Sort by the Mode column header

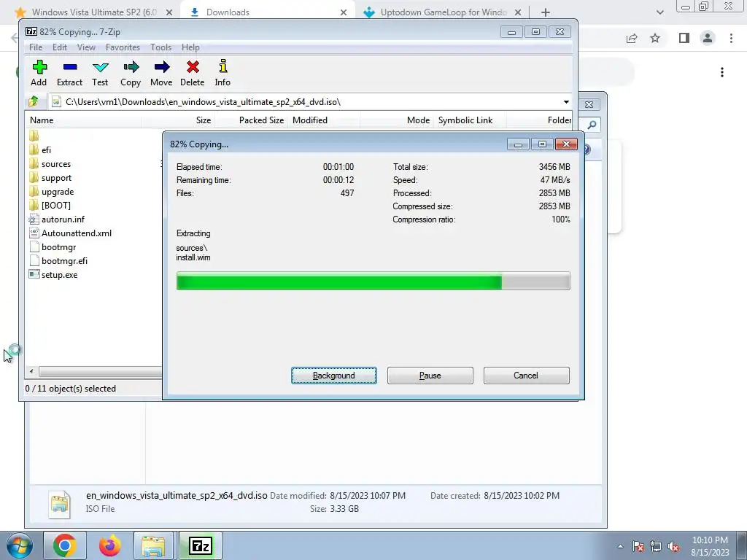click(398, 120)
